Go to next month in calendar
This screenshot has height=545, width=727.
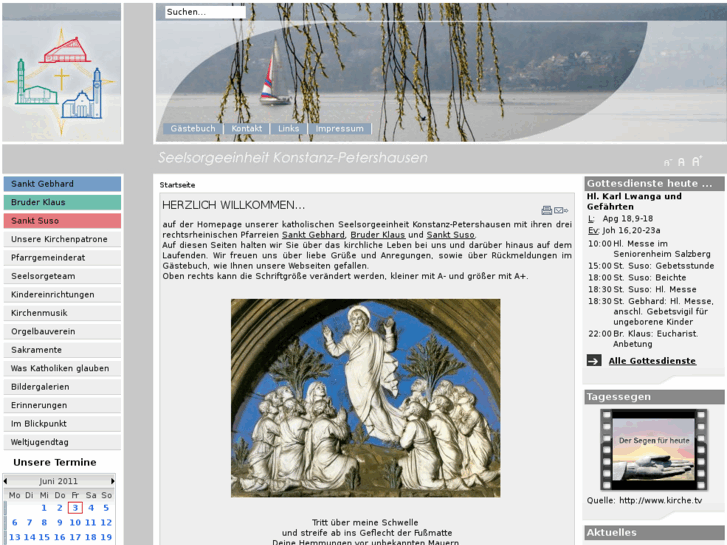click(x=112, y=481)
